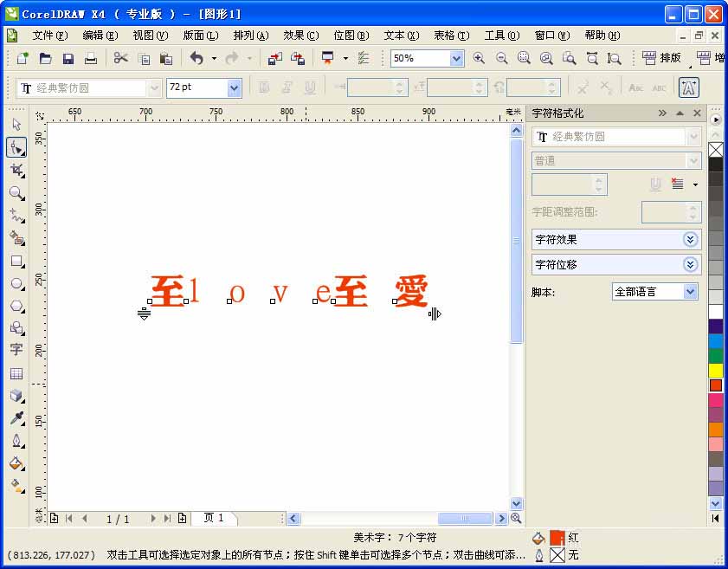
Task: Select the Rectangle tool
Action: point(16,261)
